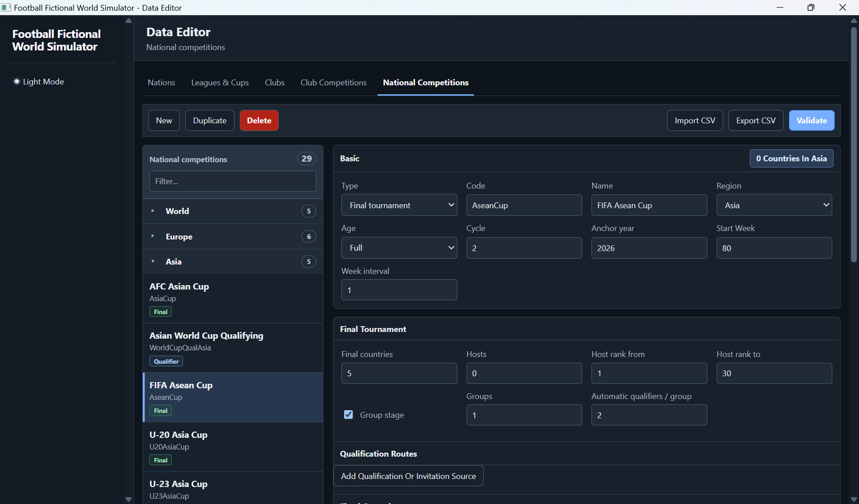Click the 29 national competitions count badge
Image resolution: width=859 pixels, height=504 pixels.
[306, 159]
